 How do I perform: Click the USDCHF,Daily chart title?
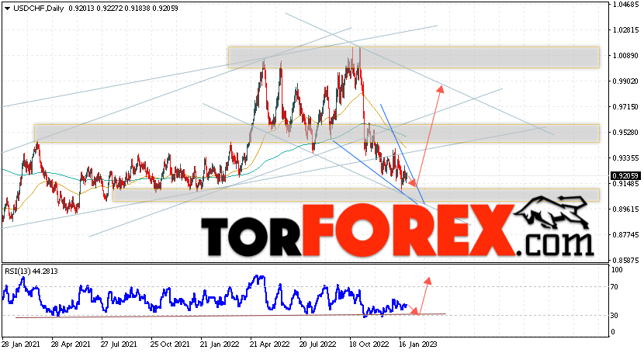point(39,9)
